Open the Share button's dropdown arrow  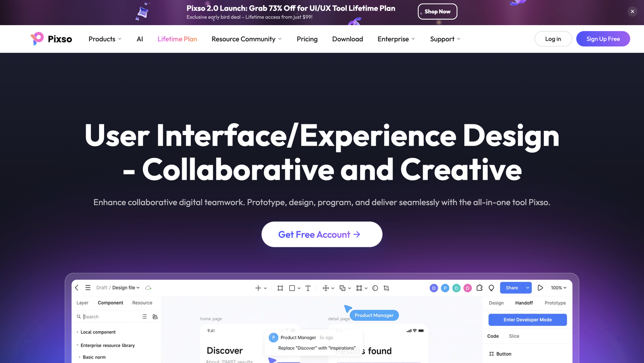tap(527, 288)
